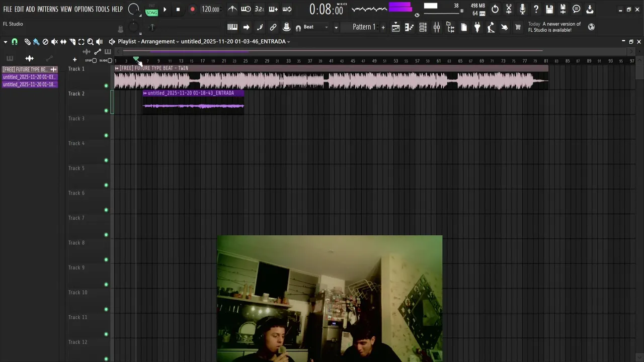Image resolution: width=644 pixels, height=362 pixels.
Task: Open playlist options menu arrow
Action: pyautogui.click(x=5, y=42)
